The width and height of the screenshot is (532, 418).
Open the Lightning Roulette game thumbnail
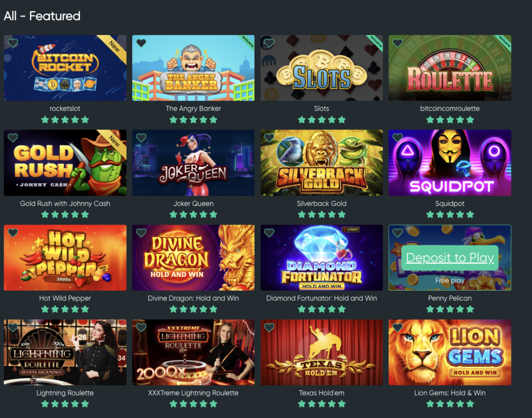(65, 352)
